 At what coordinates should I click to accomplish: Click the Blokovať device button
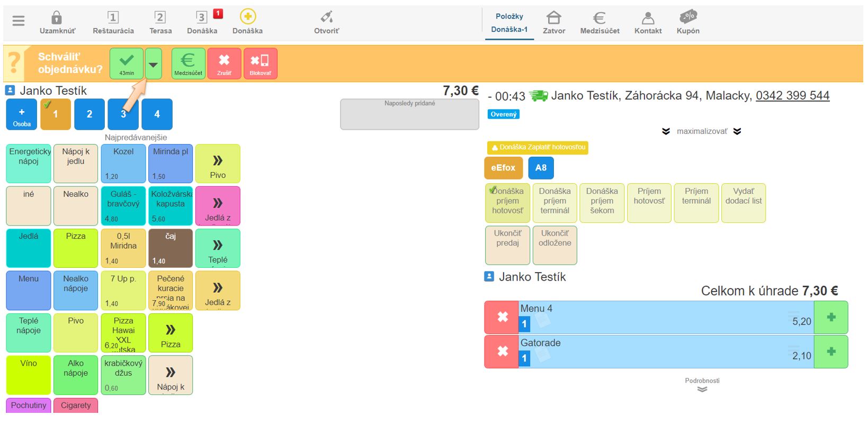pyautogui.click(x=260, y=64)
